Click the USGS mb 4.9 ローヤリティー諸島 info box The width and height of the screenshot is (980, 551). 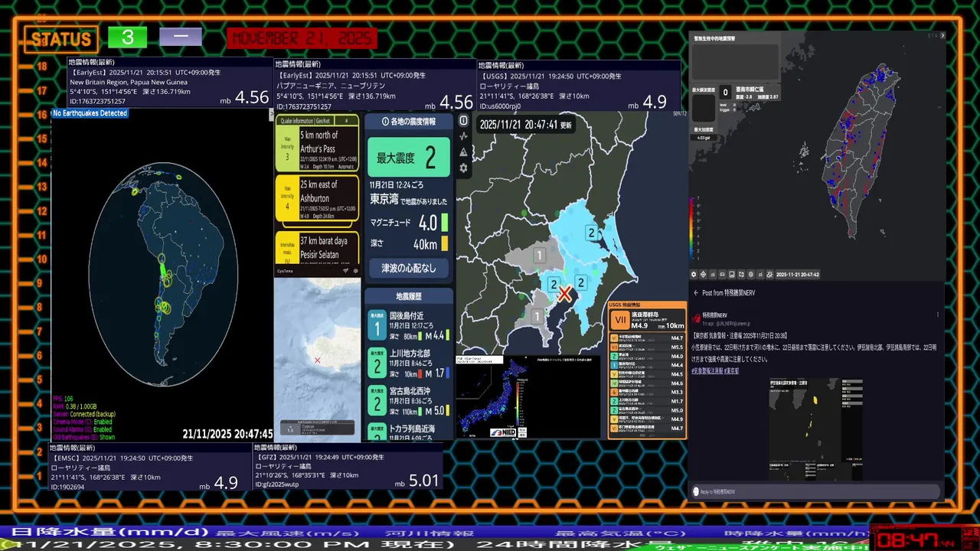coord(579,85)
